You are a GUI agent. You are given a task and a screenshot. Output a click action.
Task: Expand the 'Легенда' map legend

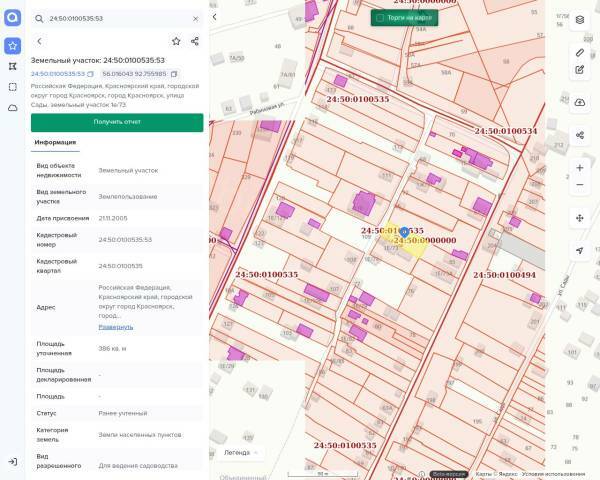240,452
